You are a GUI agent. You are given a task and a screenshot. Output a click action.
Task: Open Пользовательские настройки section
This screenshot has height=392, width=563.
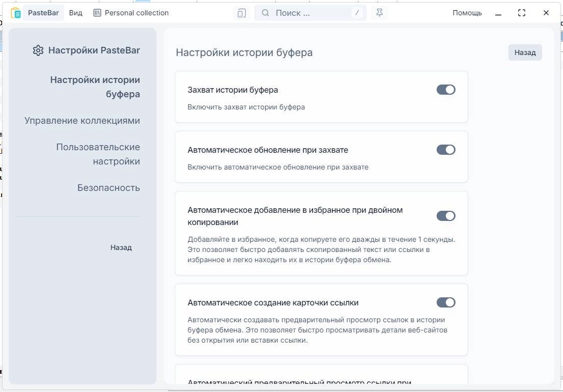pyautogui.click(x=98, y=154)
